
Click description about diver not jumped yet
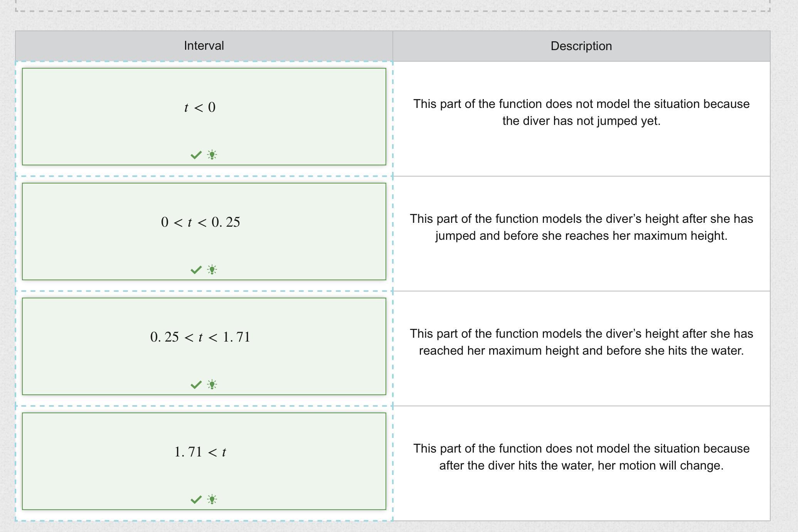[x=581, y=112]
